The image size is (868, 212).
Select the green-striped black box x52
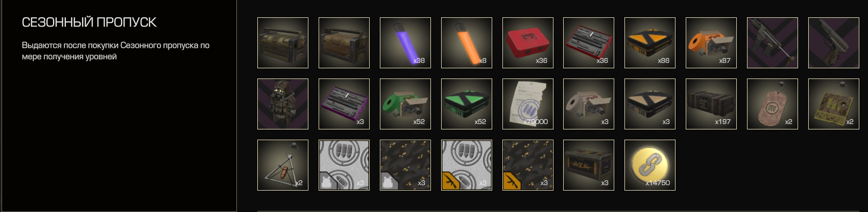point(467,104)
